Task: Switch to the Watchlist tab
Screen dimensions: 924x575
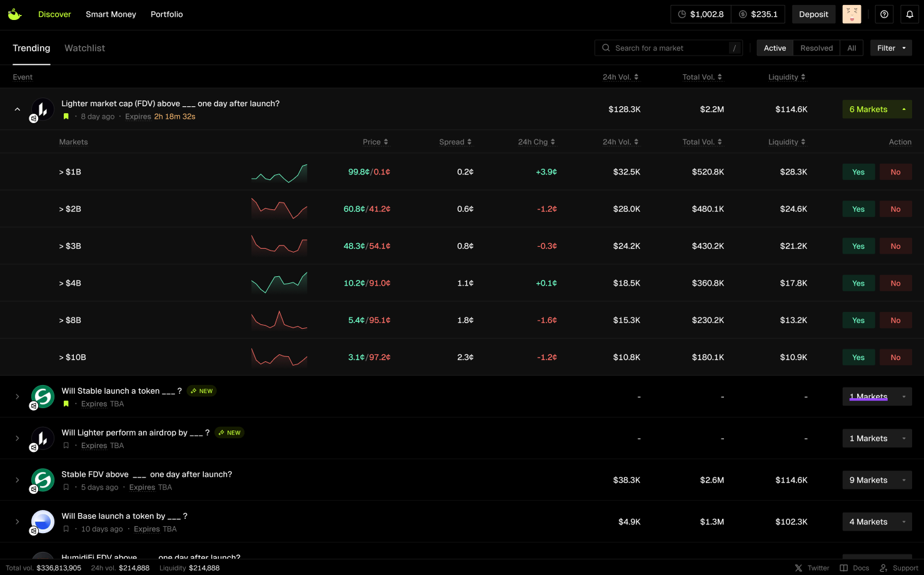Action: 84,47
